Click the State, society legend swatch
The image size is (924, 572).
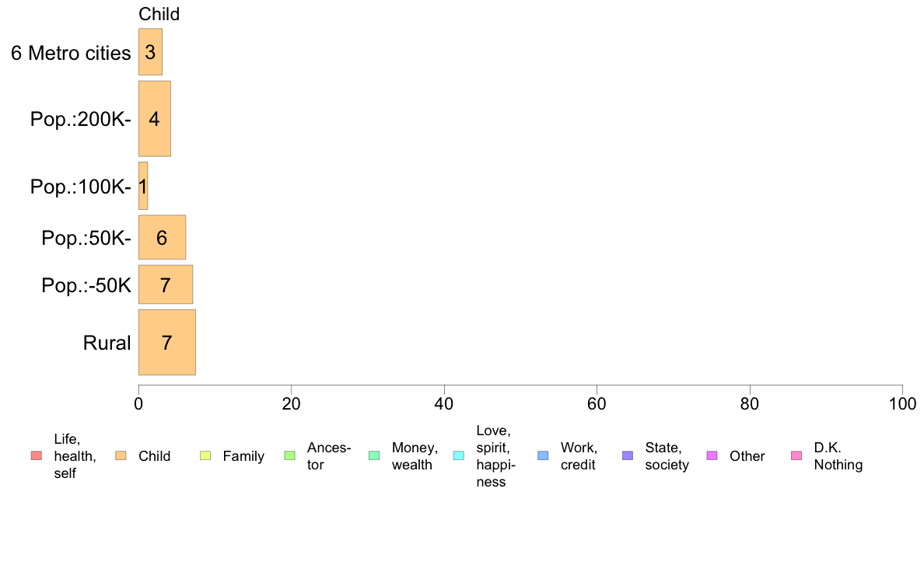tap(628, 456)
